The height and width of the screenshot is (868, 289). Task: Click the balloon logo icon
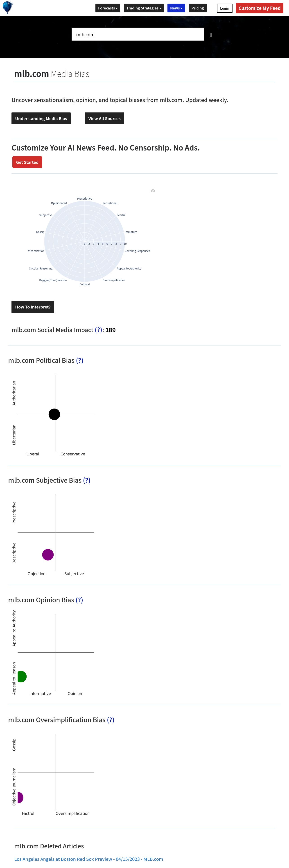click(x=7, y=7)
